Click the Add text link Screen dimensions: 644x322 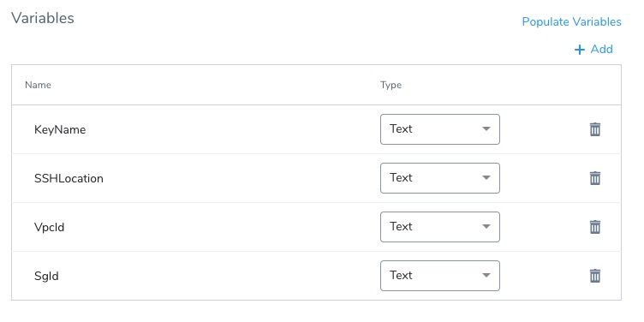[602, 50]
